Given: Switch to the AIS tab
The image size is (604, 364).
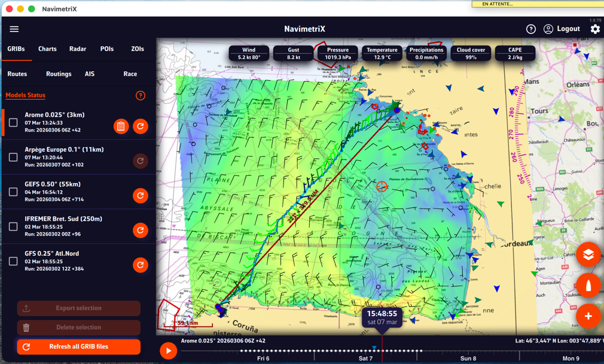Looking at the screenshot, I should tap(90, 74).
